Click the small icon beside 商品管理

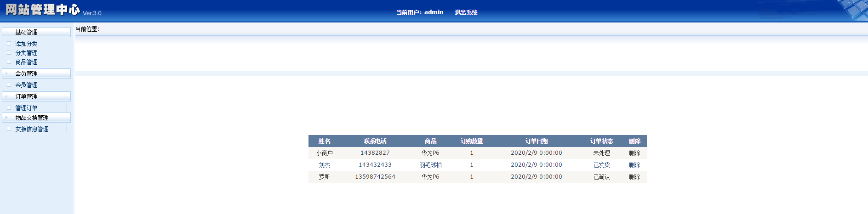click(x=9, y=62)
